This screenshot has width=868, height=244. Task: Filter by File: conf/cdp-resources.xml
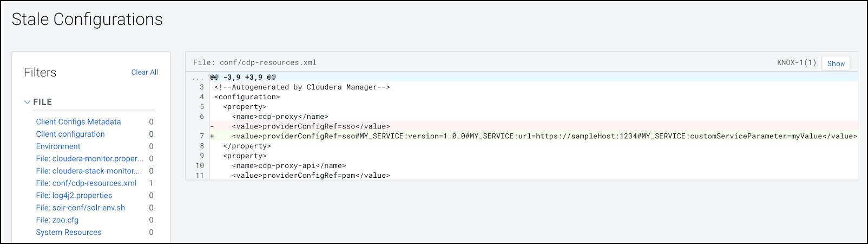click(x=86, y=183)
